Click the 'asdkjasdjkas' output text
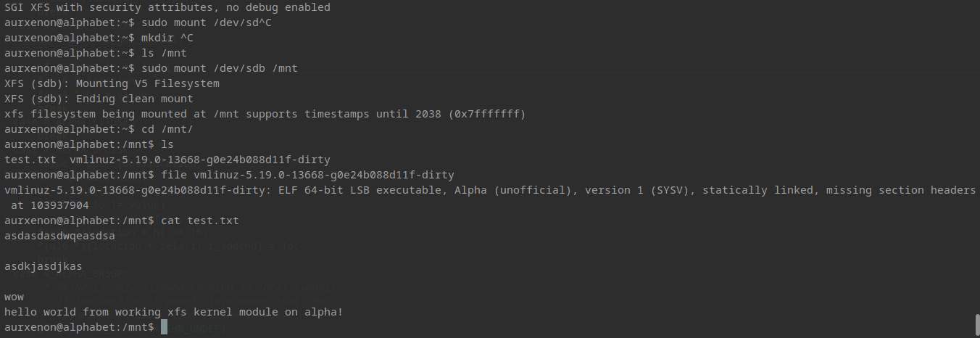The width and height of the screenshot is (980, 338). point(43,266)
